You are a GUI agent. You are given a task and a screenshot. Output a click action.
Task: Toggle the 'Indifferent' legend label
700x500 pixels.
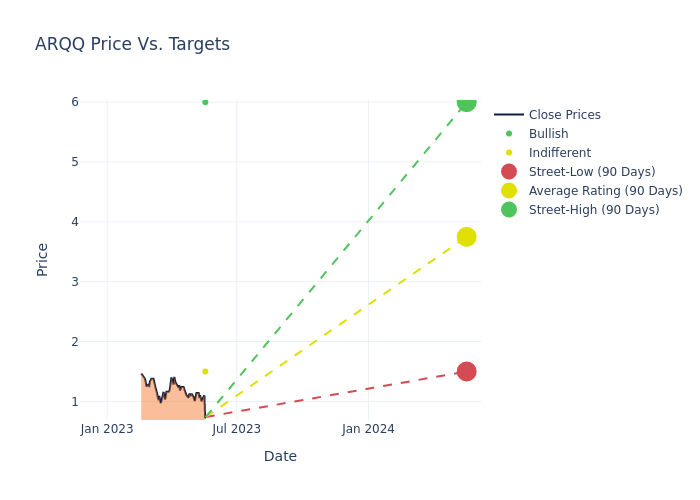pyautogui.click(x=559, y=153)
